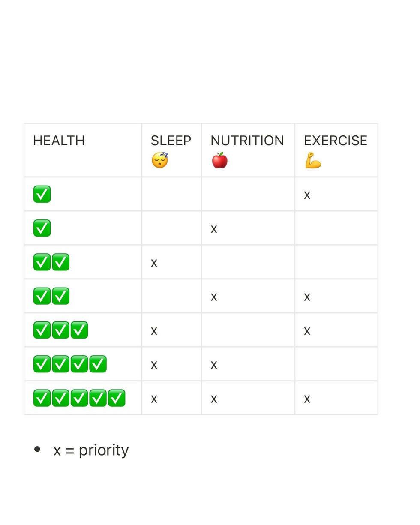Screen dimensions: 420x525
Task: Select the NUTRITION header text
Action: [x=247, y=141]
